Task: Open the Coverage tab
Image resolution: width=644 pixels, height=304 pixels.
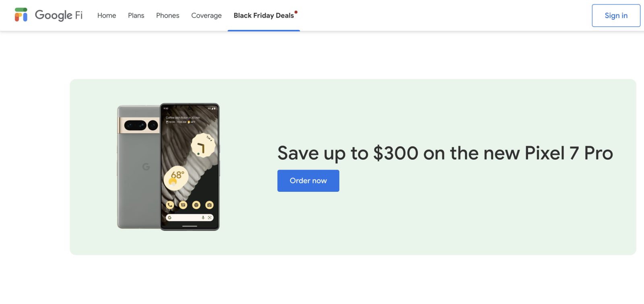Action: coord(206,16)
